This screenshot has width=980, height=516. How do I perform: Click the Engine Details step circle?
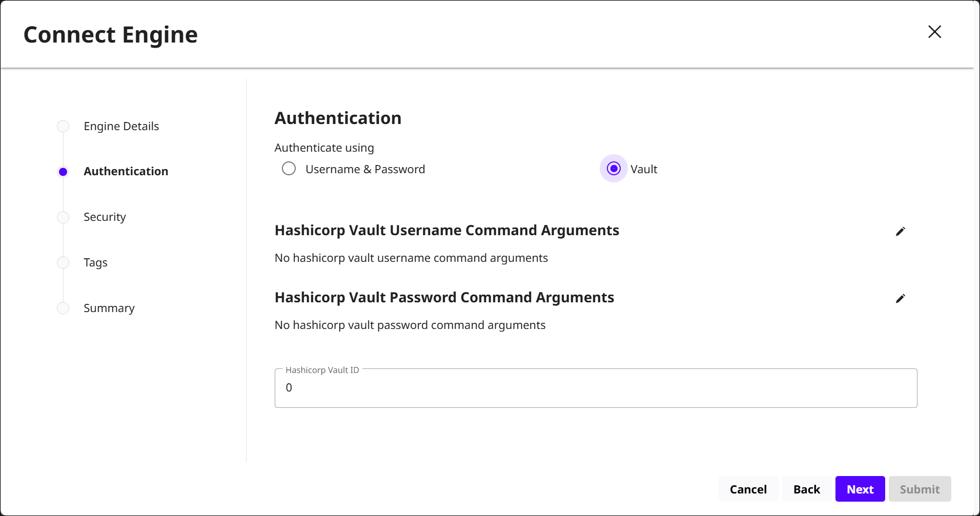pyautogui.click(x=63, y=126)
